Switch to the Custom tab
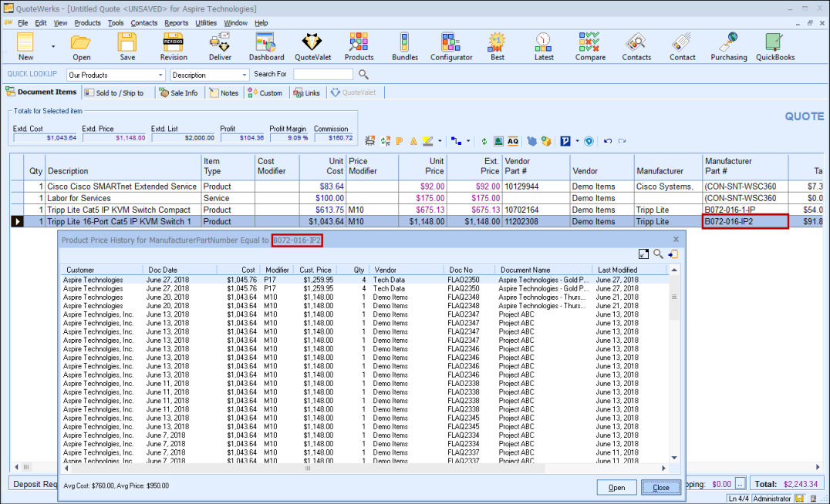Viewport: 830px width, 504px height. click(265, 92)
